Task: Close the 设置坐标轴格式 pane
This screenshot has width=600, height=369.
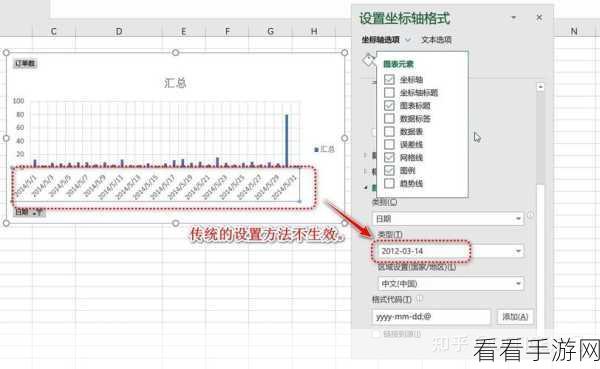Action: (539, 18)
